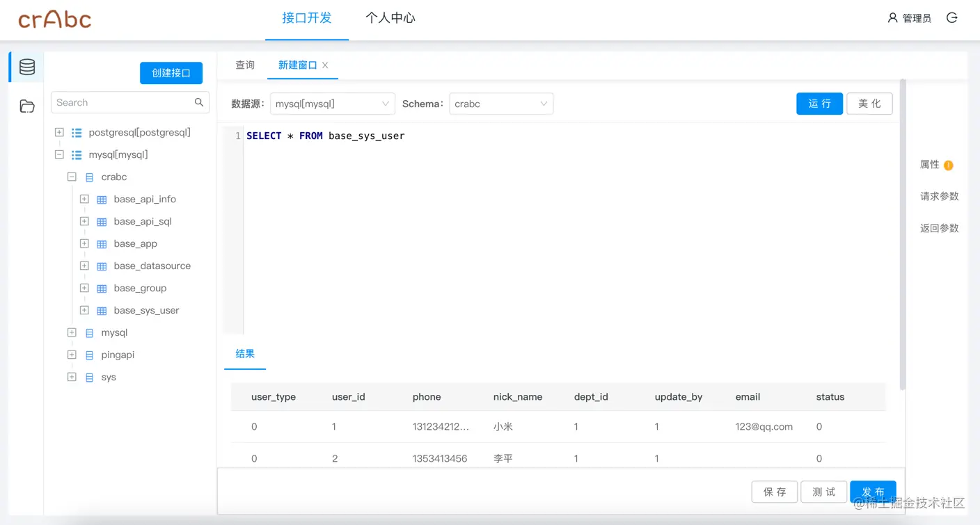The width and height of the screenshot is (980, 525).
Task: Click 管理员 user name
Action: click(x=917, y=19)
